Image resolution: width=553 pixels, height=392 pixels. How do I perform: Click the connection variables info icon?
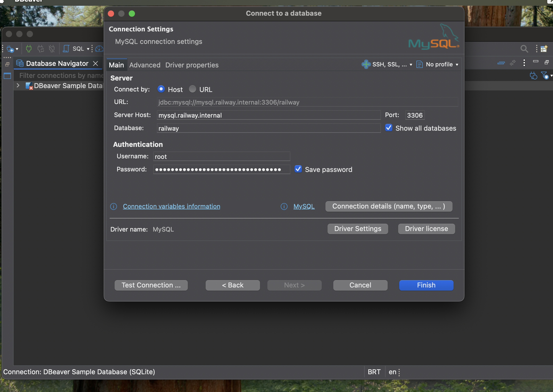pyautogui.click(x=114, y=206)
